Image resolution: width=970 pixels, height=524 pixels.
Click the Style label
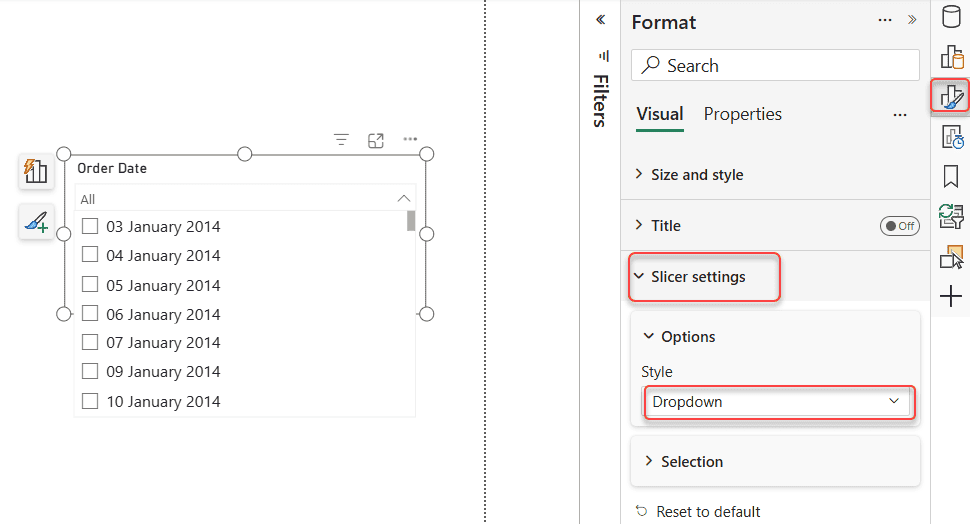coord(656,372)
